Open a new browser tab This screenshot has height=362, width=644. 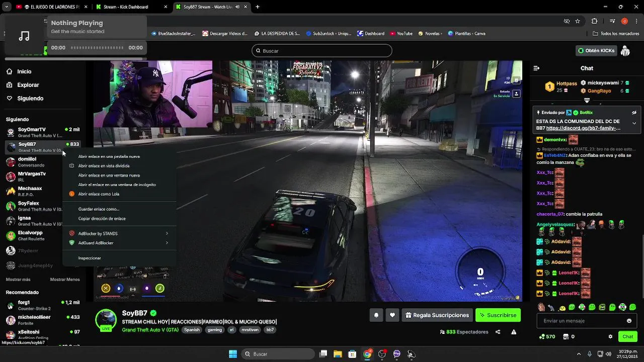258,7
